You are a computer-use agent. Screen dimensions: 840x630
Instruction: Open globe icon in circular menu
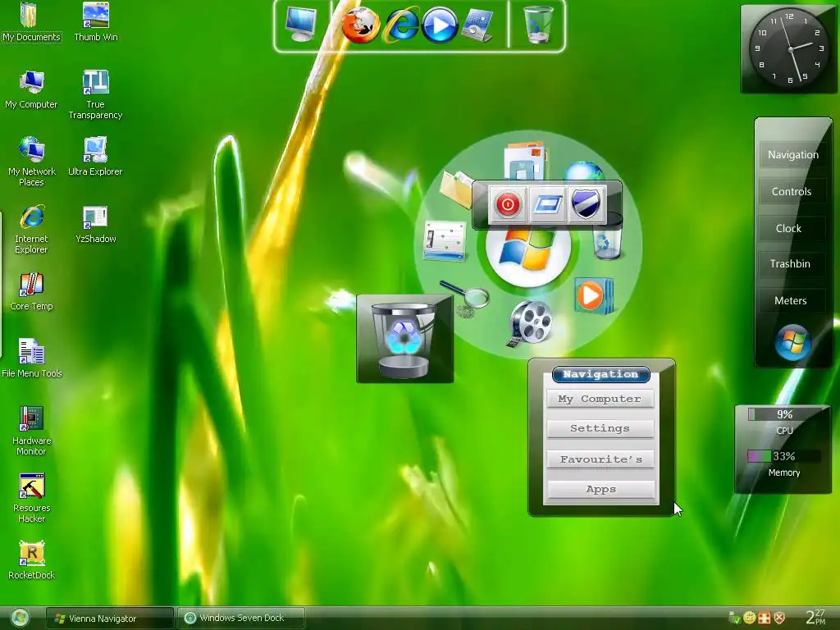tap(585, 171)
